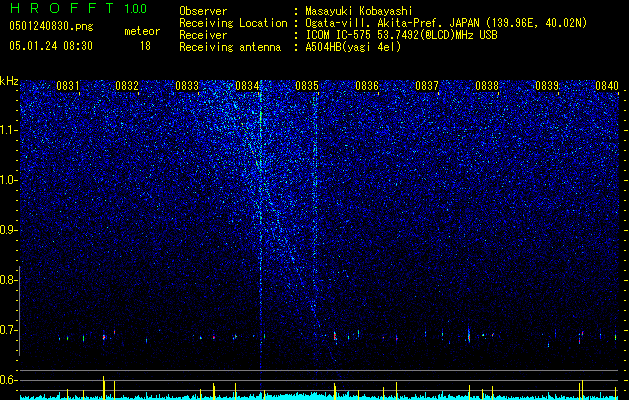The height and width of the screenshot is (400, 629).
Task: Click time axis marker 0837
Action: click(427, 86)
